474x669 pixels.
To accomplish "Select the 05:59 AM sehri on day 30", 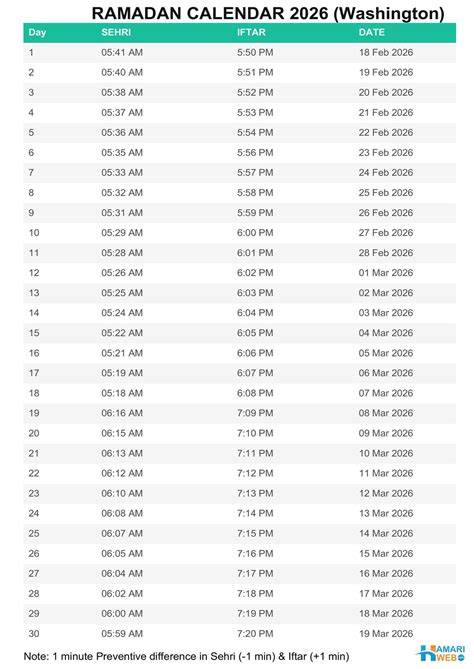I will (x=122, y=634).
